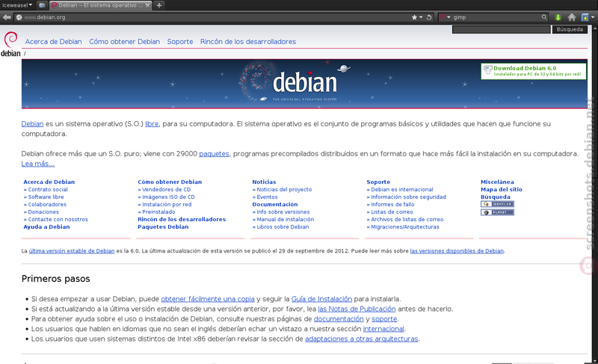Open 'Instalación por red' link

[x=167, y=204]
